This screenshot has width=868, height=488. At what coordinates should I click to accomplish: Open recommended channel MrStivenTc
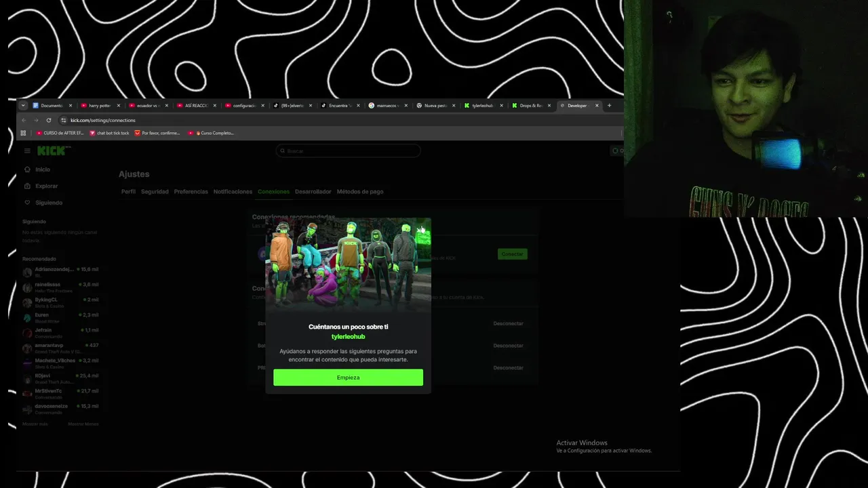60,394
